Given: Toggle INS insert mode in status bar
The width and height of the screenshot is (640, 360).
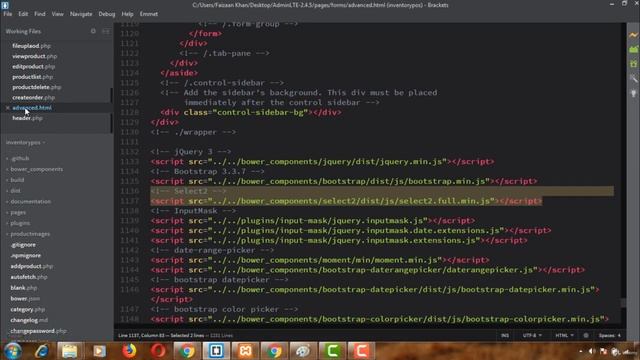Looking at the screenshot, I should (505, 336).
